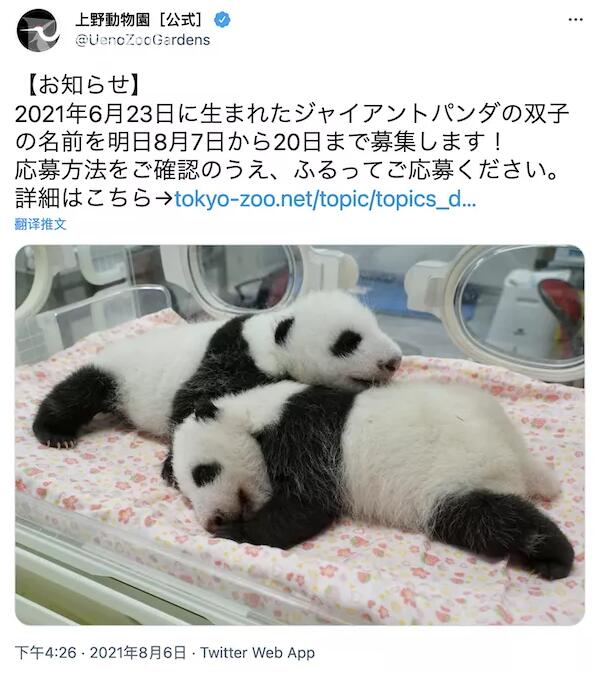The height and width of the screenshot is (675, 597).
Task: Open the 下午4:26 timestamp link
Action: [x=45, y=653]
